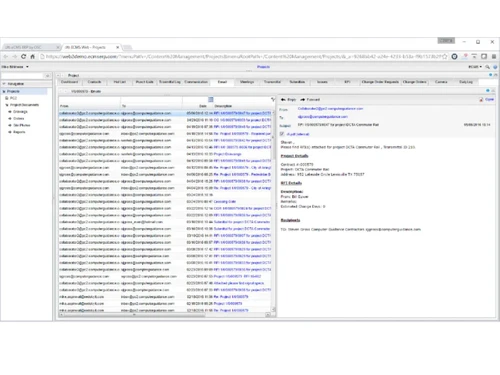Select the PC2 item in navigation tree

[13, 98]
